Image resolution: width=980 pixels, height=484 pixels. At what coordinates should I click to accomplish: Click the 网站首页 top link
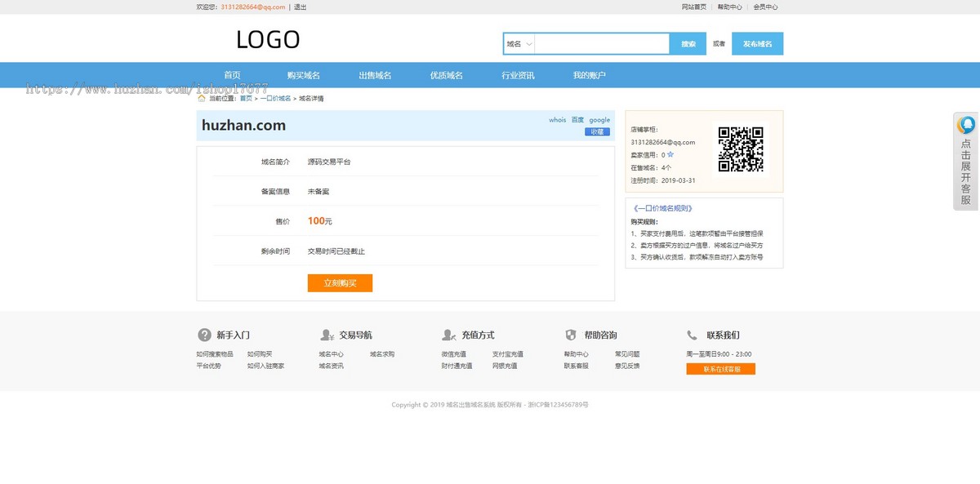[694, 7]
